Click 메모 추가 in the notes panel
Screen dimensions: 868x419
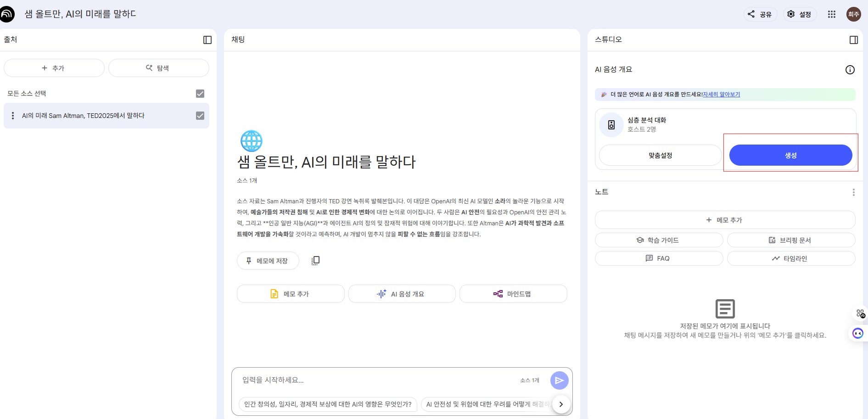click(x=725, y=220)
